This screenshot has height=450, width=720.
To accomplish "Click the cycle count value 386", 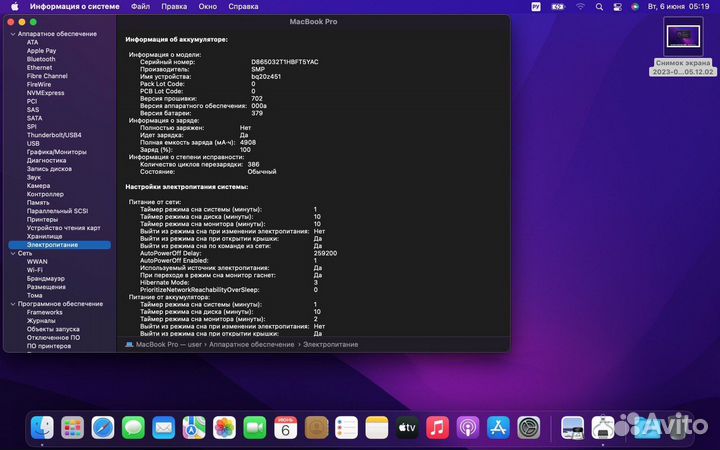I will (253, 164).
